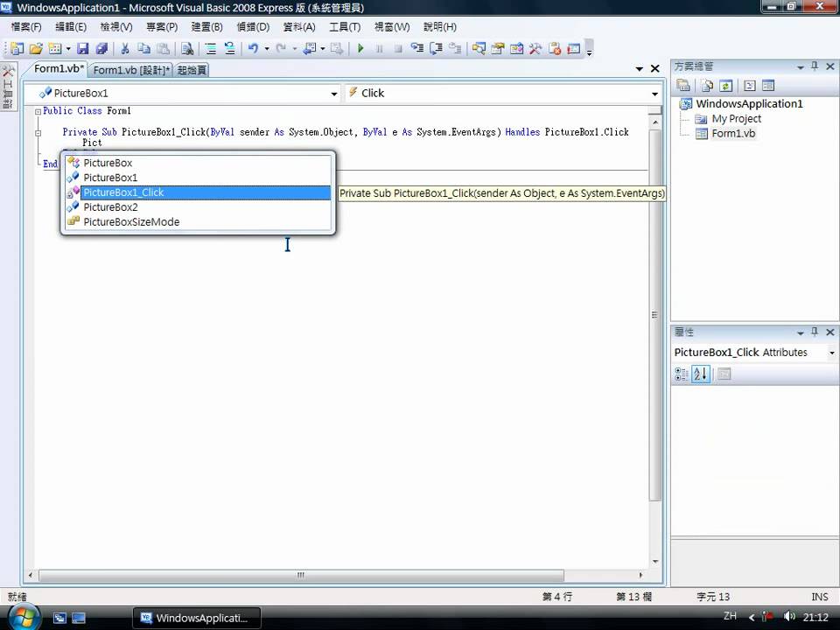Switch to the Form1.vb [設計] tab
Image resolution: width=840 pixels, height=630 pixels.
132,70
